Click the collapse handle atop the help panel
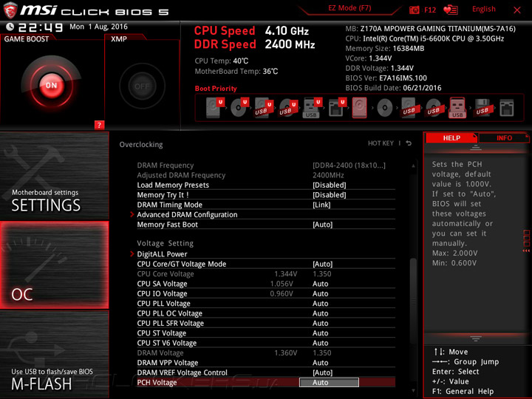 click(476, 148)
